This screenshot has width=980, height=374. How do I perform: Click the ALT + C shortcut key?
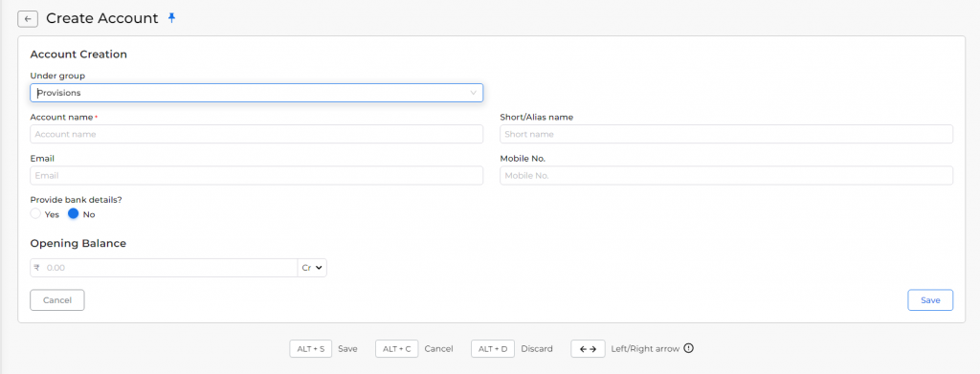[x=397, y=349]
